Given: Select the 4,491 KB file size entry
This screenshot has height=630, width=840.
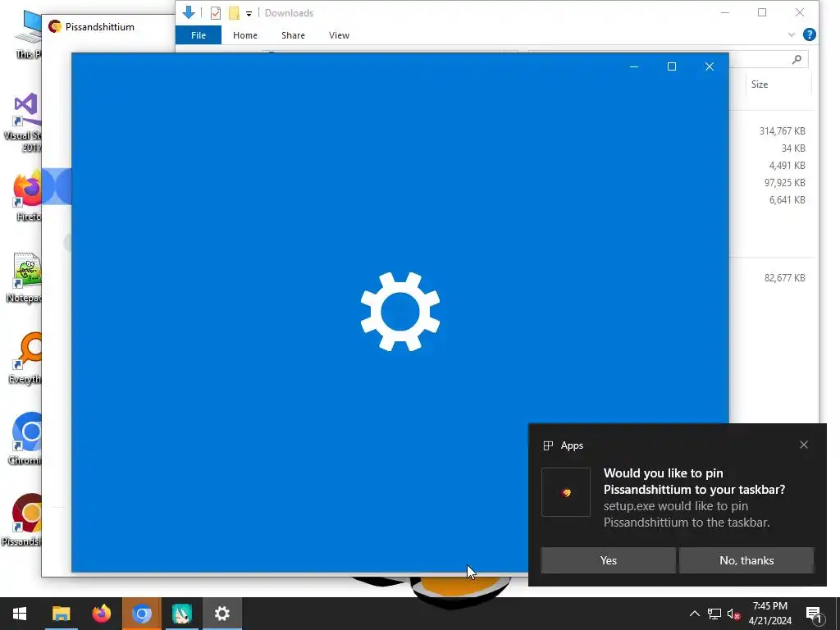Looking at the screenshot, I should tap(787, 165).
